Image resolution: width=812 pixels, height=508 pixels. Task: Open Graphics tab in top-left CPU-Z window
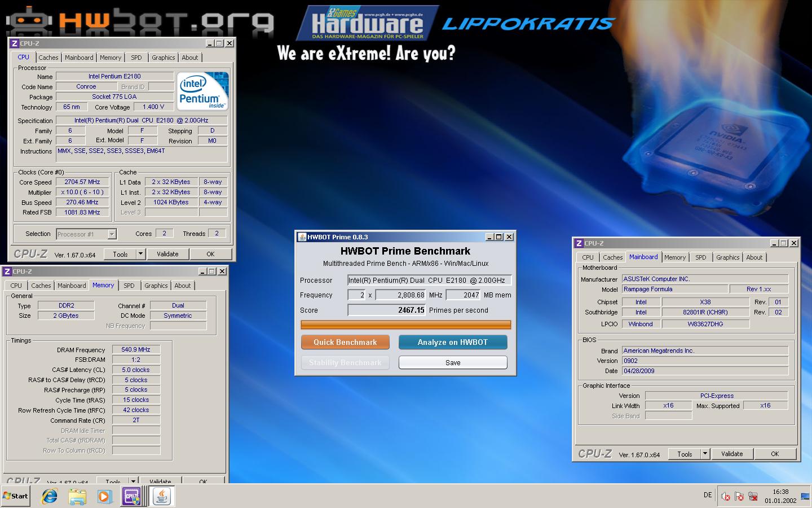[164, 58]
